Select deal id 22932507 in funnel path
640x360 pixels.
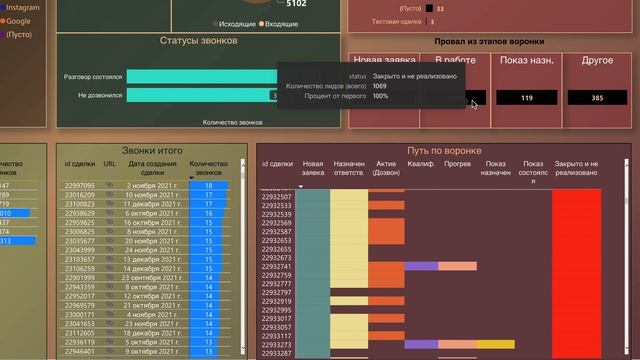pos(277,197)
